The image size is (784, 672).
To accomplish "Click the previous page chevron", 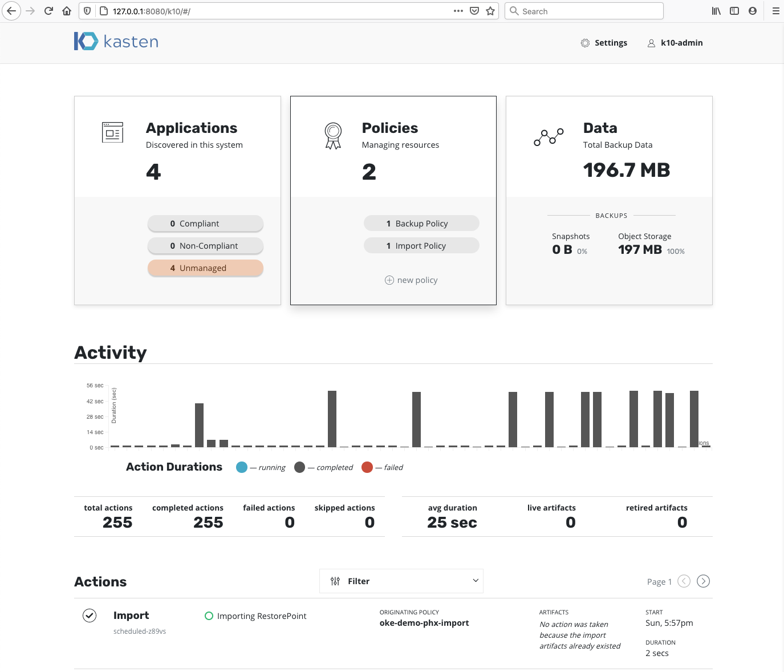I will click(684, 581).
